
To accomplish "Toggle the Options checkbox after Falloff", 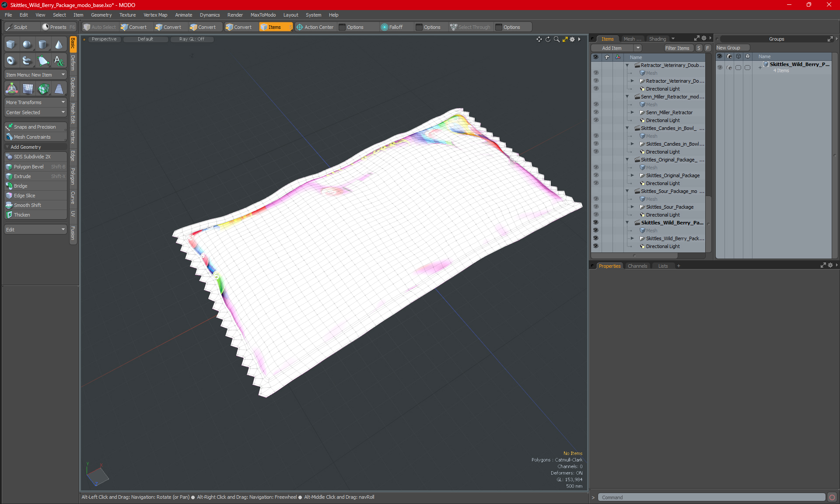I will [x=419, y=27].
